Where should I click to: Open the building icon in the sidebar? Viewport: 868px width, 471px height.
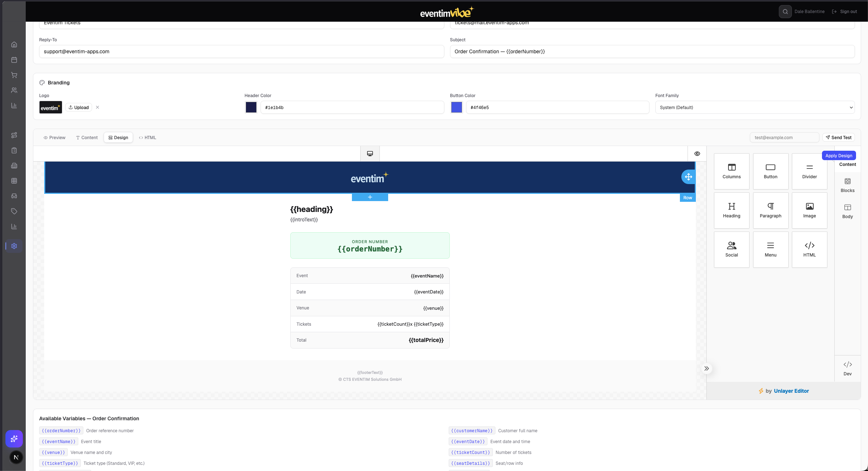click(14, 166)
